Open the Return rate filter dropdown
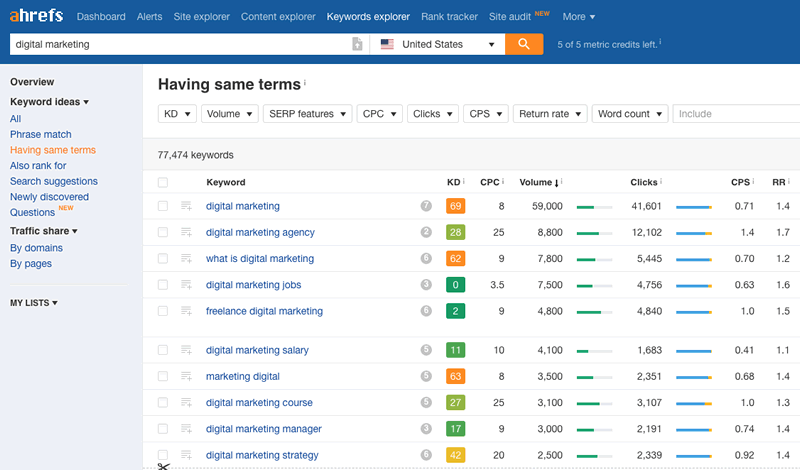 coord(550,114)
